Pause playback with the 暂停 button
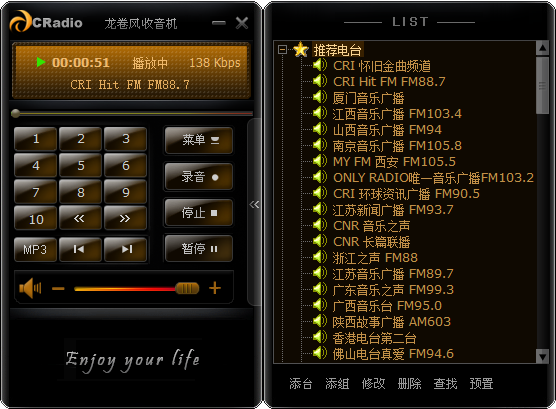This screenshot has width=556, height=409. coord(199,248)
